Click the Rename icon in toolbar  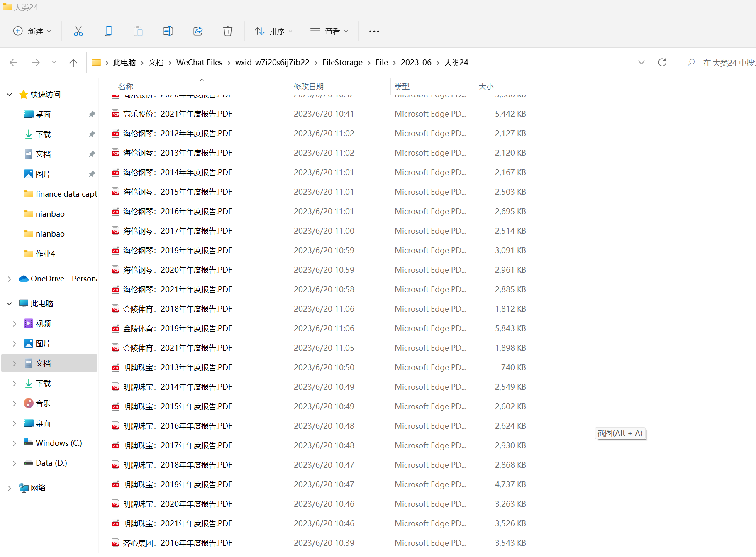tap(168, 31)
